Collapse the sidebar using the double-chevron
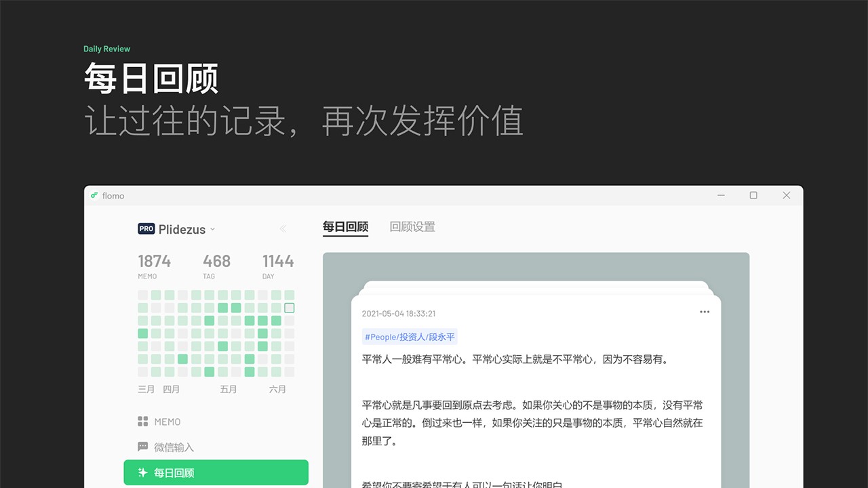Viewport: 868px width, 488px height. [x=283, y=228]
